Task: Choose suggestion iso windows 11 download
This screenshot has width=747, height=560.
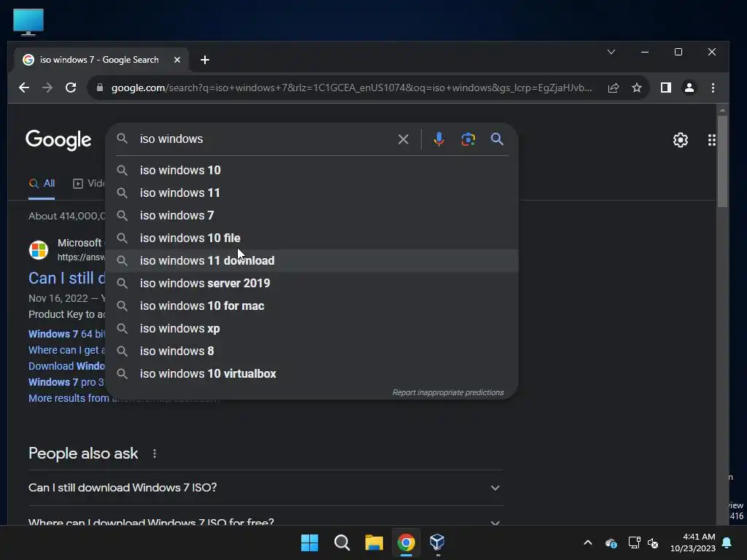Action: click(311, 260)
